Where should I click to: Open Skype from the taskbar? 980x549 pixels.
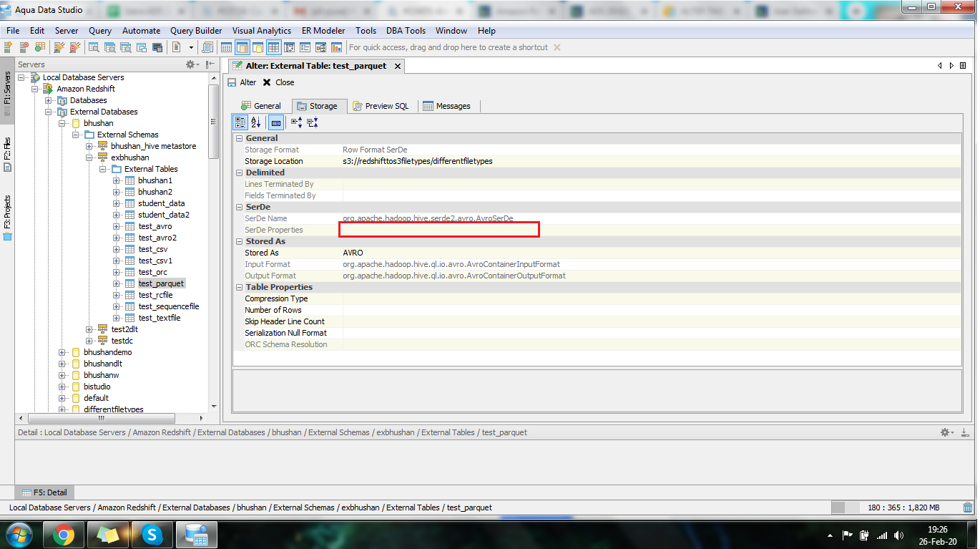(x=152, y=535)
